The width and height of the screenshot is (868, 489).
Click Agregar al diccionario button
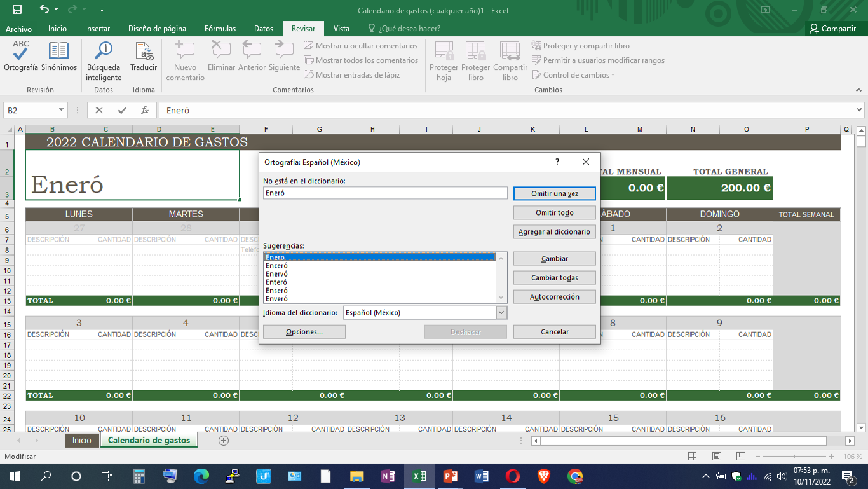(555, 232)
